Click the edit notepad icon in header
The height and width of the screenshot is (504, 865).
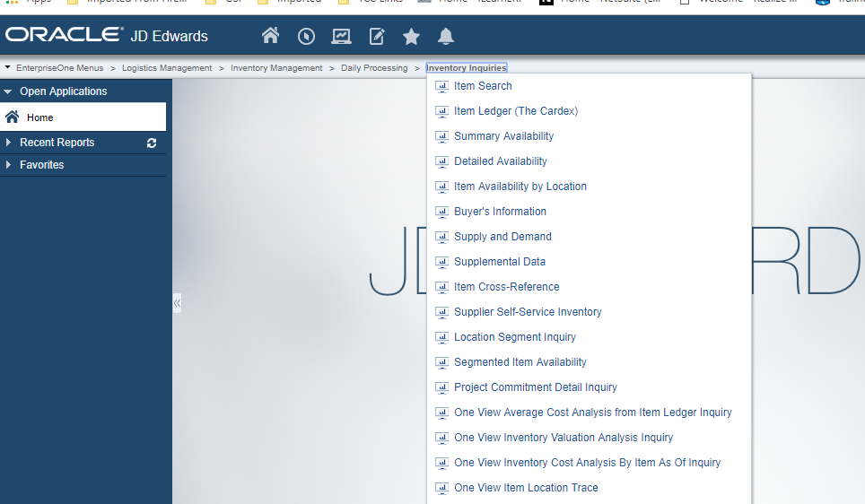[x=377, y=36]
